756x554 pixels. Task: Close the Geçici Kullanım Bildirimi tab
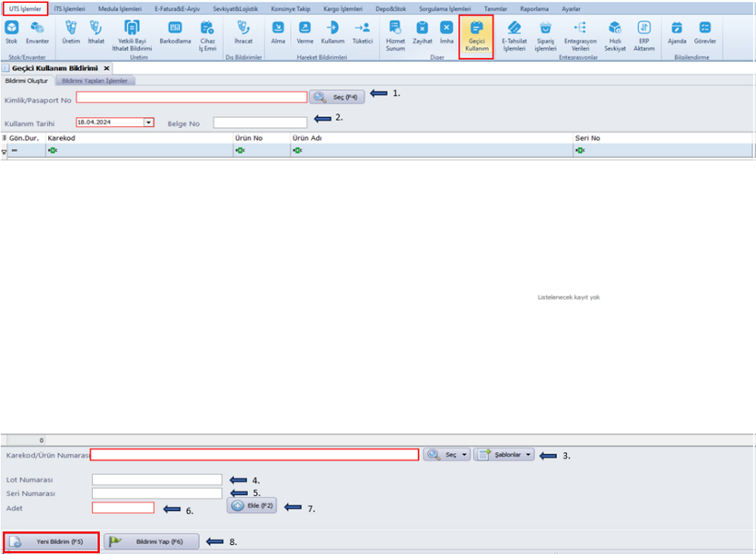point(107,68)
